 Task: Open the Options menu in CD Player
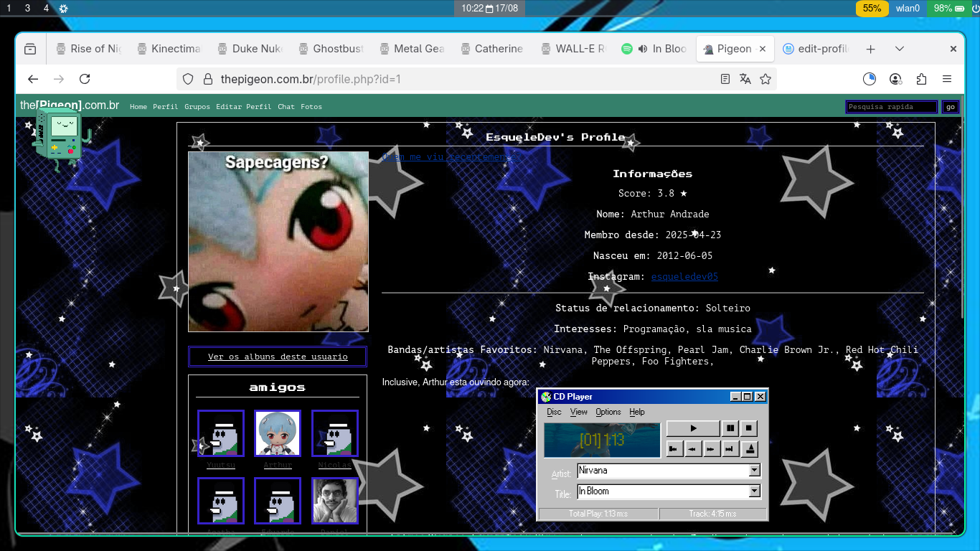tap(608, 412)
